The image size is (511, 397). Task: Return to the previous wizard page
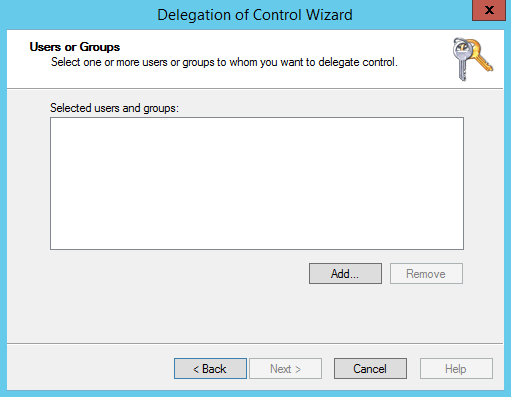point(210,369)
